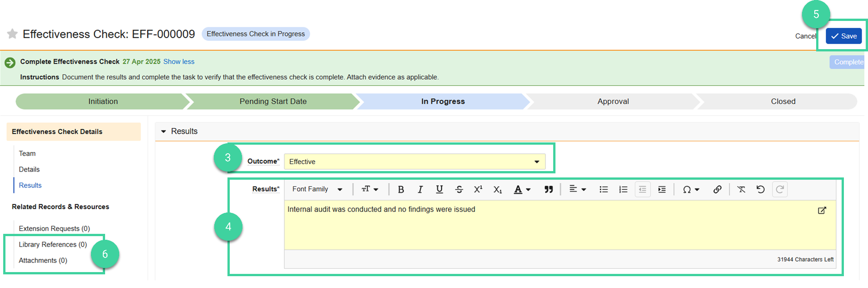Open the text color picker
This screenshot has width=868, height=288.
522,189
